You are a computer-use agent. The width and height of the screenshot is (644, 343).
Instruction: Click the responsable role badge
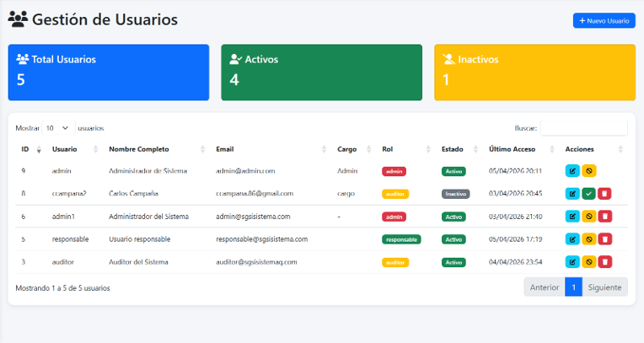click(401, 239)
